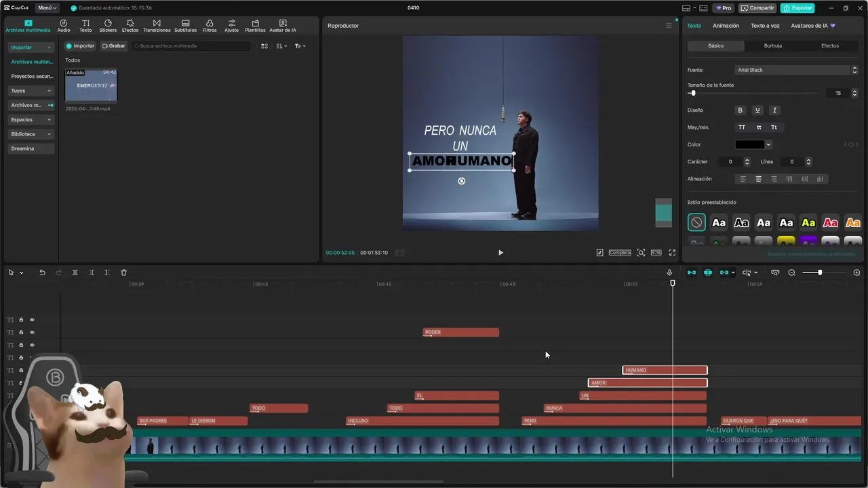Image resolution: width=868 pixels, height=488 pixels.
Task: Toggle bold text design
Action: (740, 110)
